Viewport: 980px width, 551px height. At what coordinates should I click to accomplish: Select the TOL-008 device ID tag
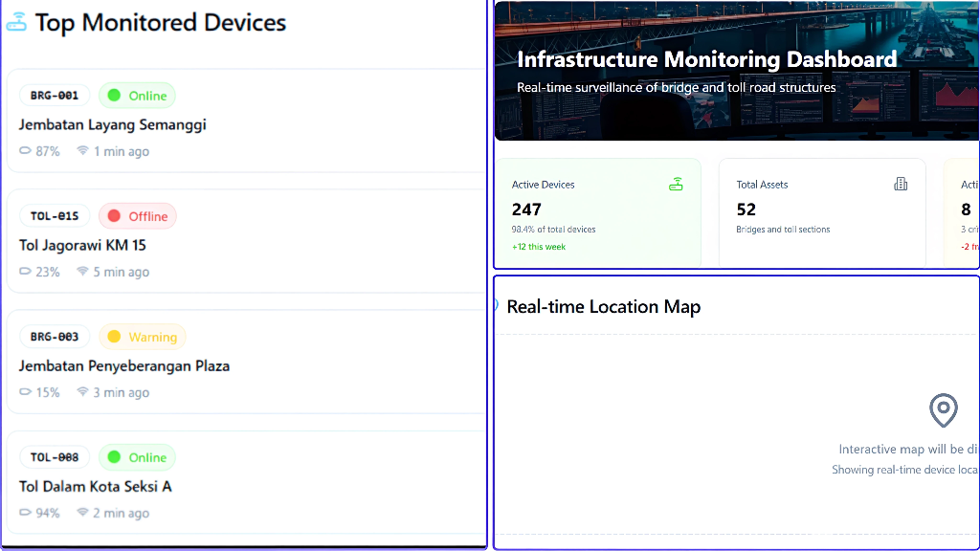click(x=55, y=457)
